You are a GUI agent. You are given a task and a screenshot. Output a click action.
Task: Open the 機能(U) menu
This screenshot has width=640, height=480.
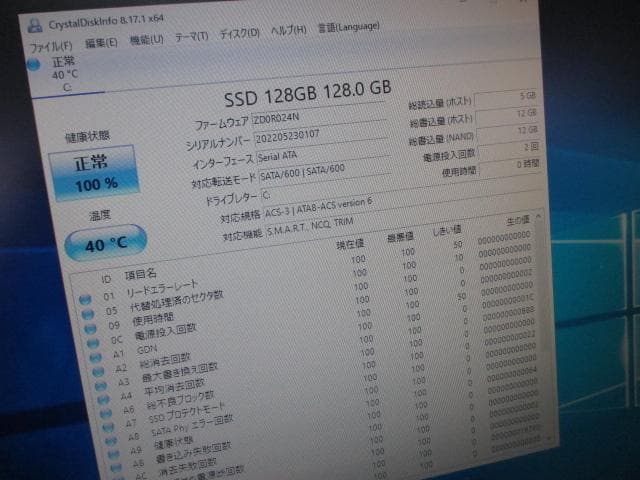tap(147, 40)
